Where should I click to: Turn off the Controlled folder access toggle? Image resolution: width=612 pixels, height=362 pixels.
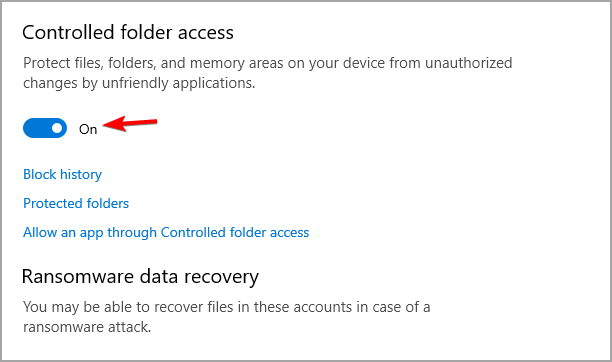(x=45, y=128)
